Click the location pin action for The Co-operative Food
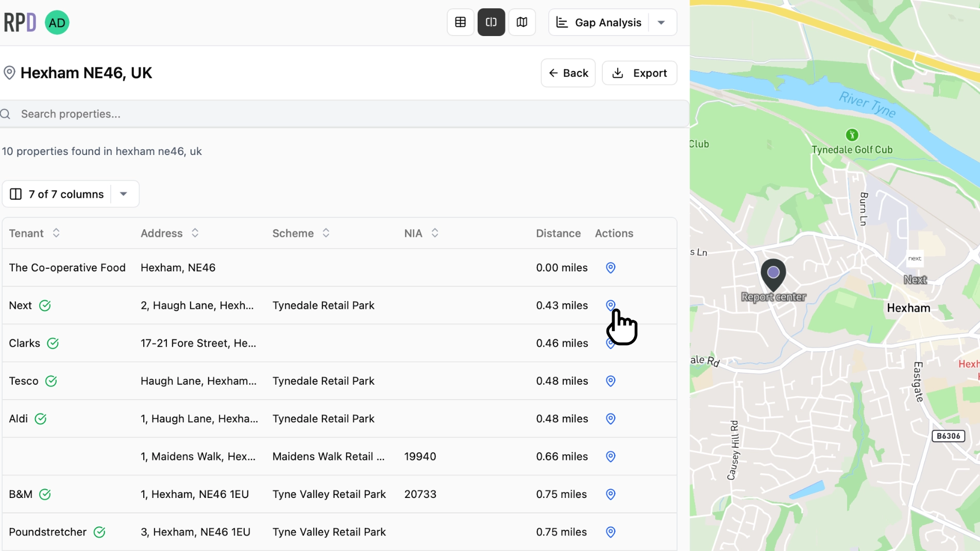The height and width of the screenshot is (551, 980). (x=610, y=268)
